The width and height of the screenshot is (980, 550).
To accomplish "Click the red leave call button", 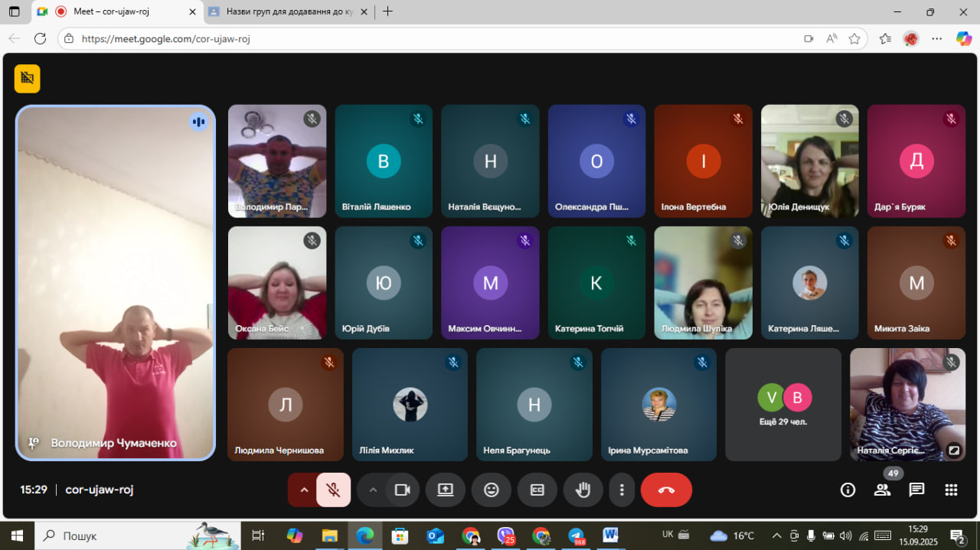I will coord(666,490).
